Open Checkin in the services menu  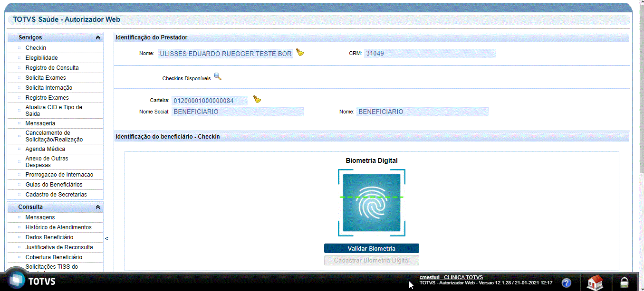coord(36,48)
